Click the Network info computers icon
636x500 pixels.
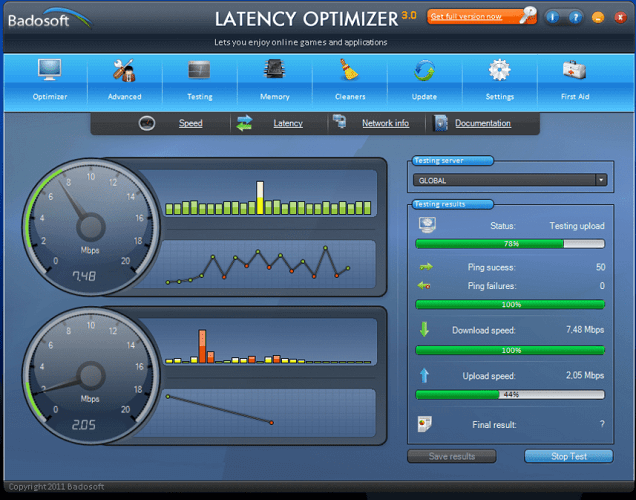tap(339, 121)
